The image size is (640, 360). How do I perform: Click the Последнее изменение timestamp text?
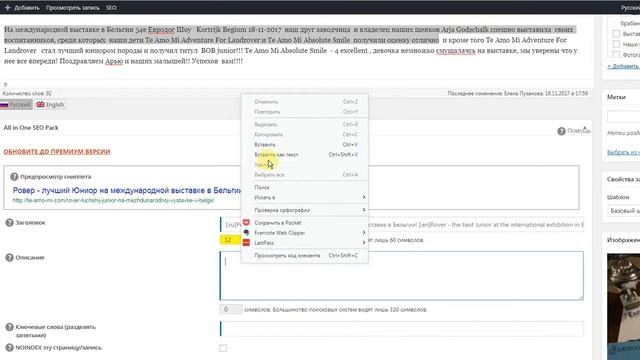(518, 93)
